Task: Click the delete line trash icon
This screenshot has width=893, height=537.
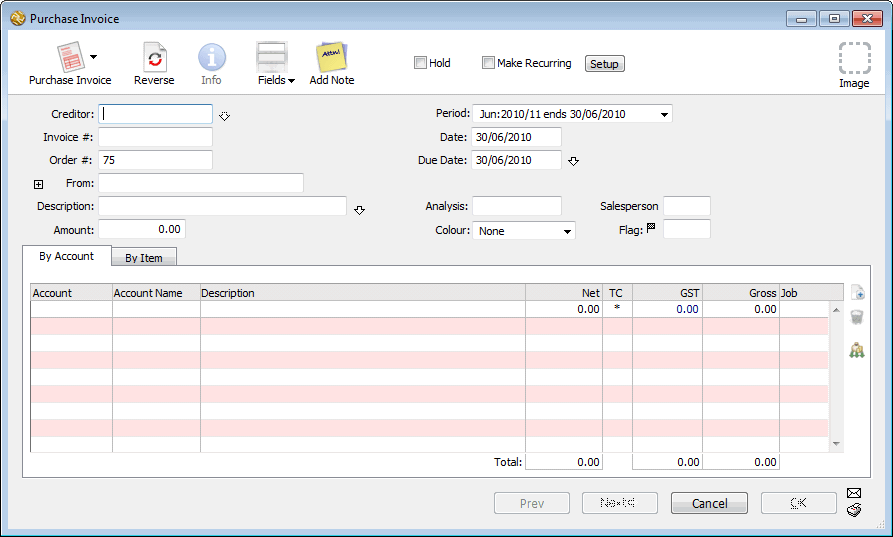Action: click(857, 317)
